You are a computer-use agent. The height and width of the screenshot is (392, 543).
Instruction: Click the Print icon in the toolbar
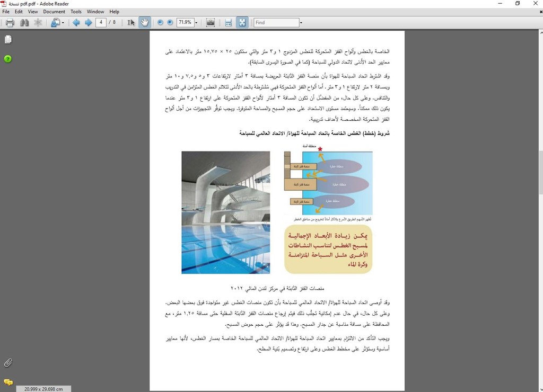(10, 23)
